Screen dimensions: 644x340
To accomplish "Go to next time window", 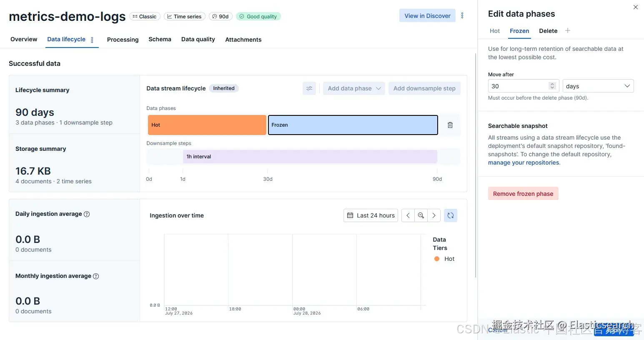I will [x=434, y=215].
